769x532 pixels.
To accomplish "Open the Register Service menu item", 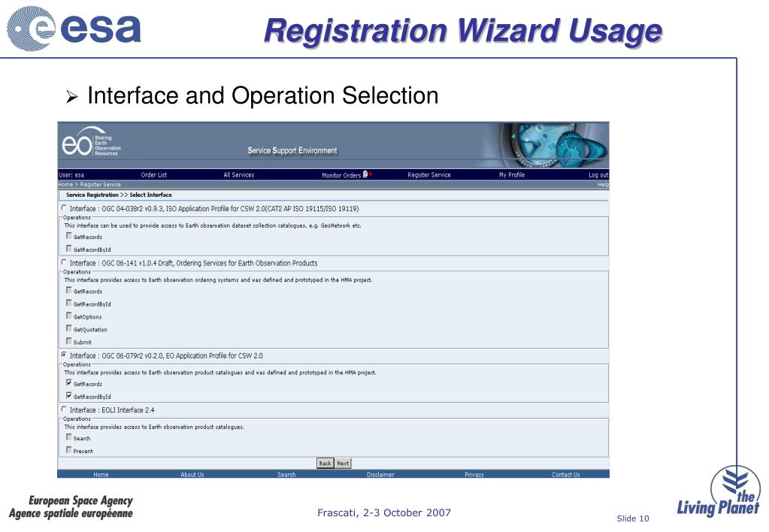I will [429, 175].
